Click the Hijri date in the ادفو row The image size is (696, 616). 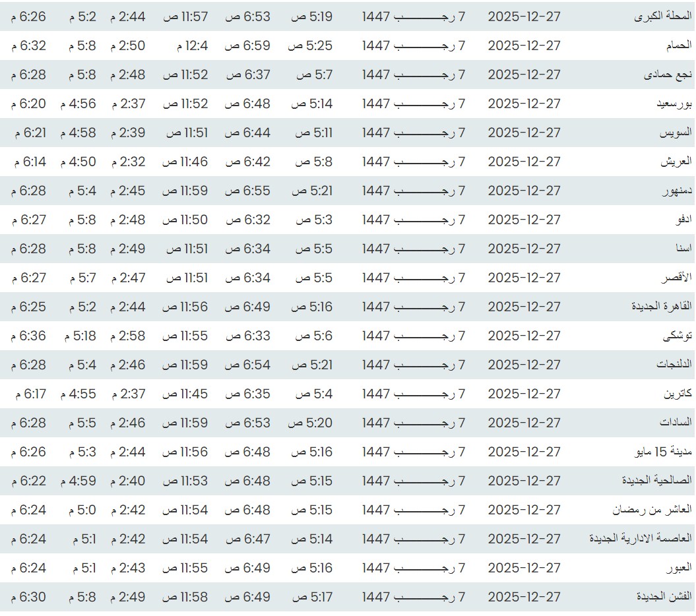pos(413,220)
